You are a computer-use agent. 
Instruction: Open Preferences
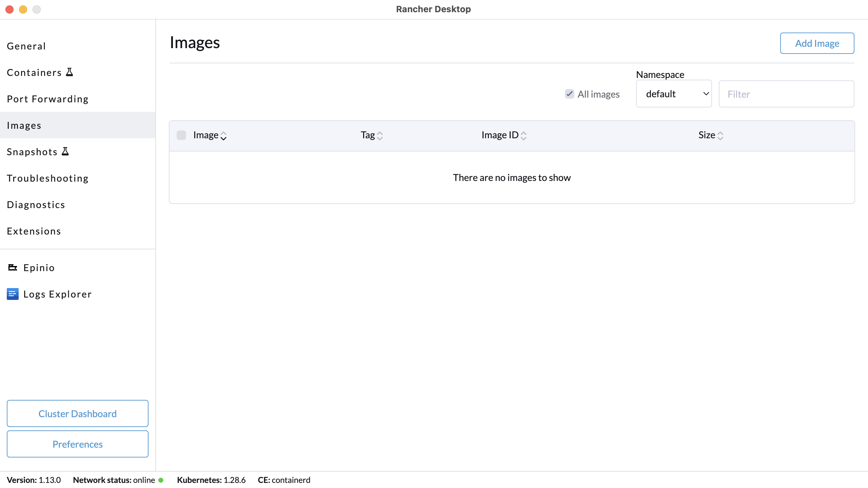(78, 444)
